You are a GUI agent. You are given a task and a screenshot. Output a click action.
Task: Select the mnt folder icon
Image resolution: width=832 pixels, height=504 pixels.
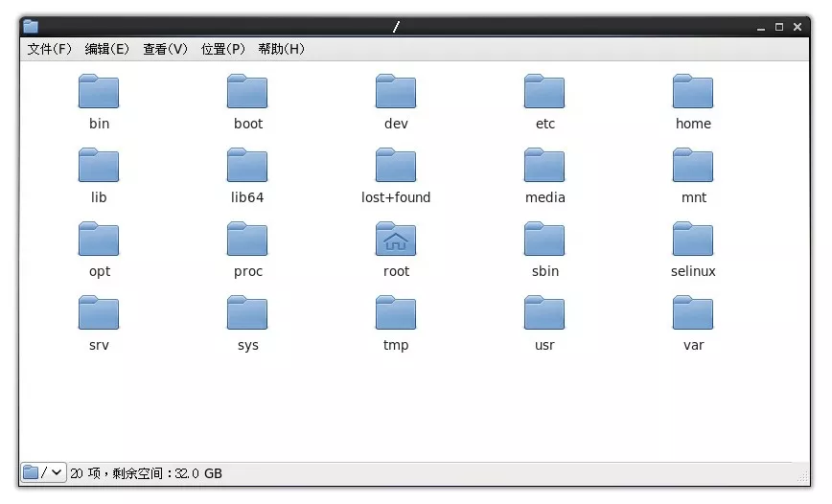693,165
